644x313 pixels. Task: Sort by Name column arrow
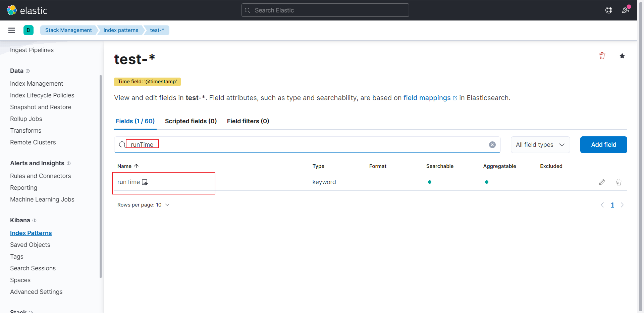[137, 166]
